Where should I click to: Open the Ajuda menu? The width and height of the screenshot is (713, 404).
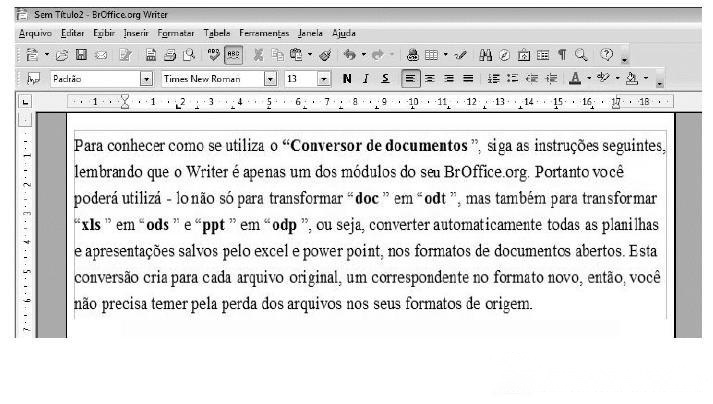point(343,33)
